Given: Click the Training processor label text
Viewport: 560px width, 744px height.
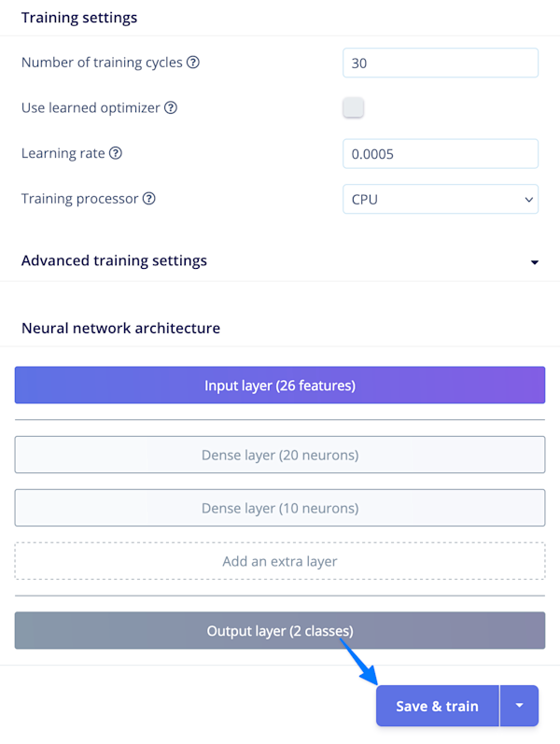Looking at the screenshot, I should (x=79, y=199).
